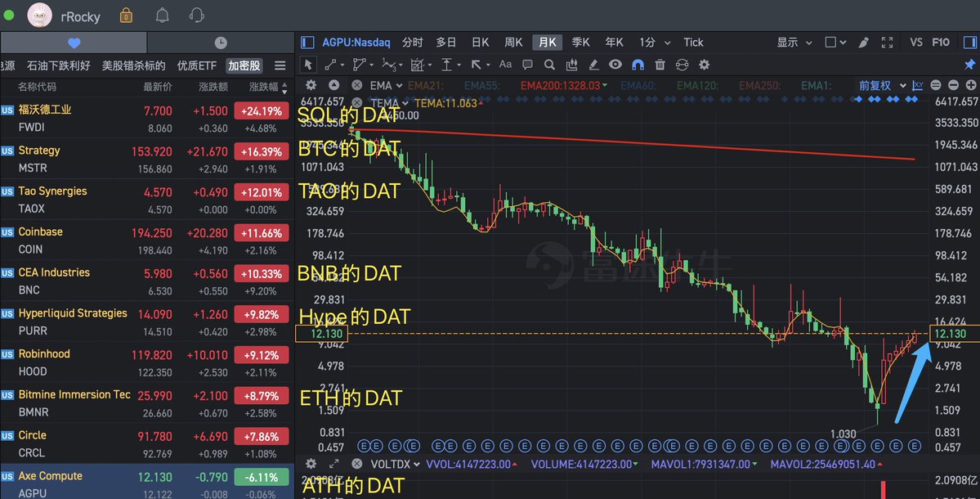Image resolution: width=980 pixels, height=499 pixels.
Task: Remove the TEMA indicator
Action: (357, 102)
